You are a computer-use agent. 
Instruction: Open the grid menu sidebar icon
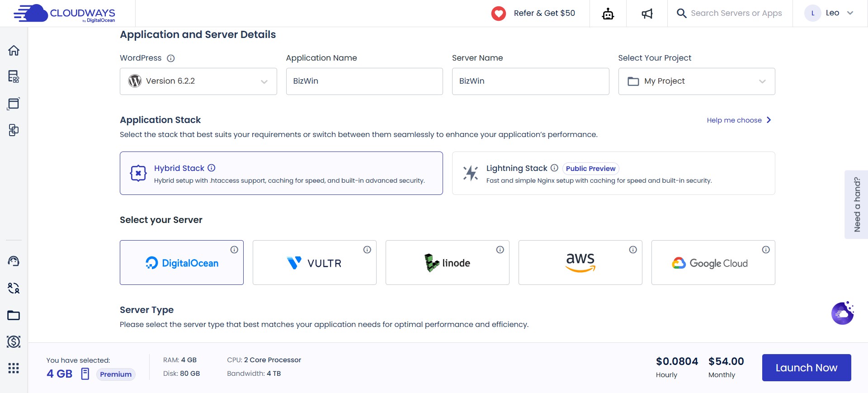[x=14, y=368]
